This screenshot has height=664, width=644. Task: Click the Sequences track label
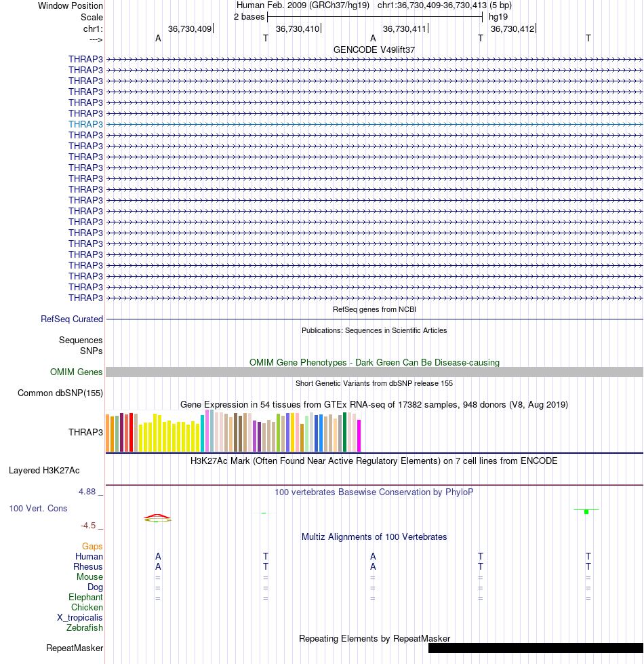(81, 340)
